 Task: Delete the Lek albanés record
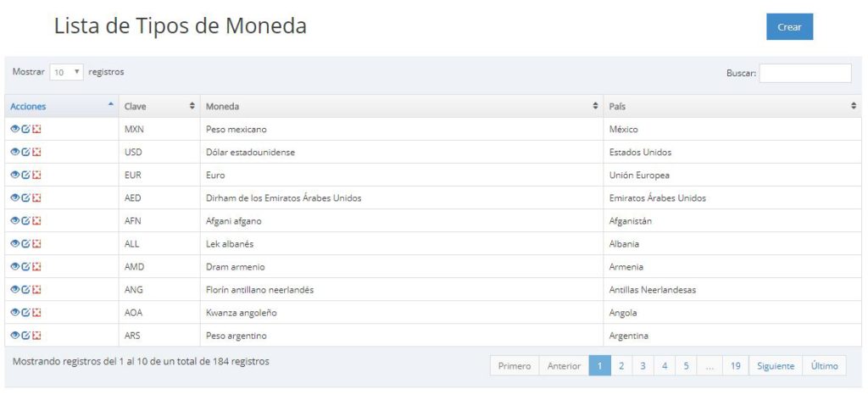tap(36, 243)
